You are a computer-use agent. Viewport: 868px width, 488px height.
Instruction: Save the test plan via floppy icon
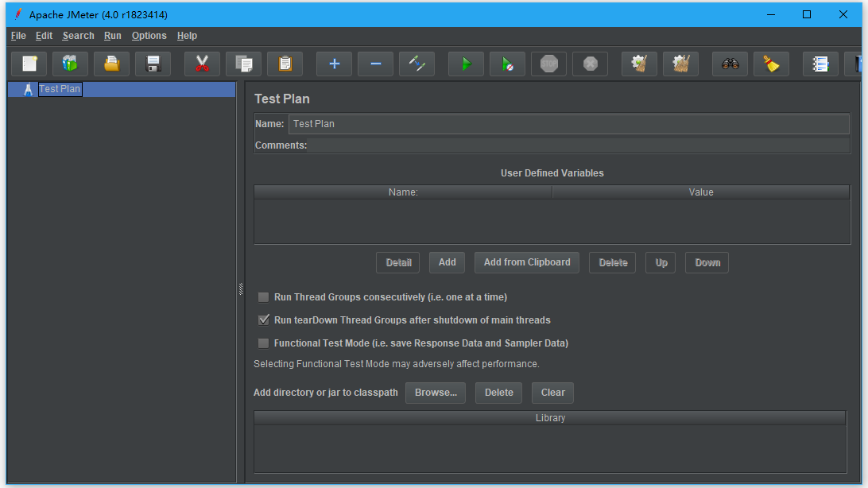(153, 64)
